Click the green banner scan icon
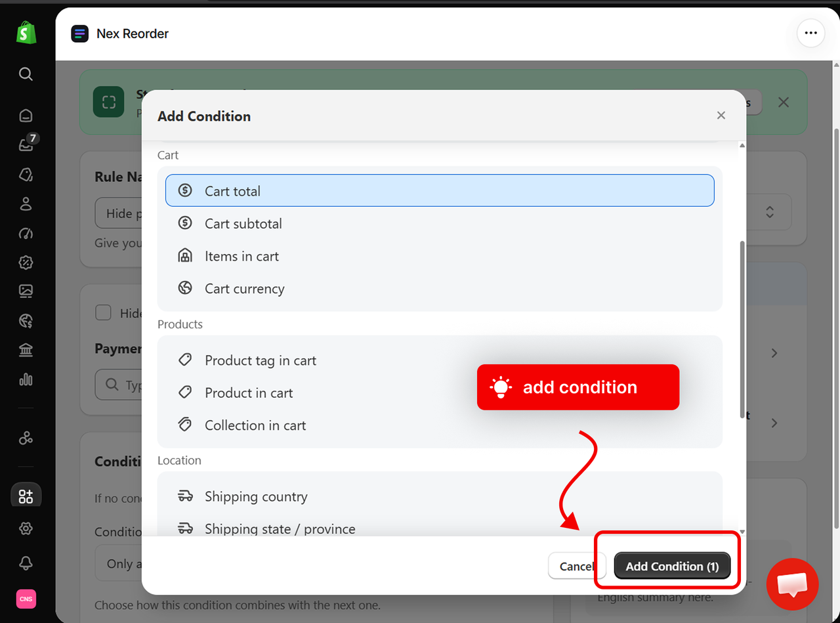840x623 pixels. click(108, 102)
